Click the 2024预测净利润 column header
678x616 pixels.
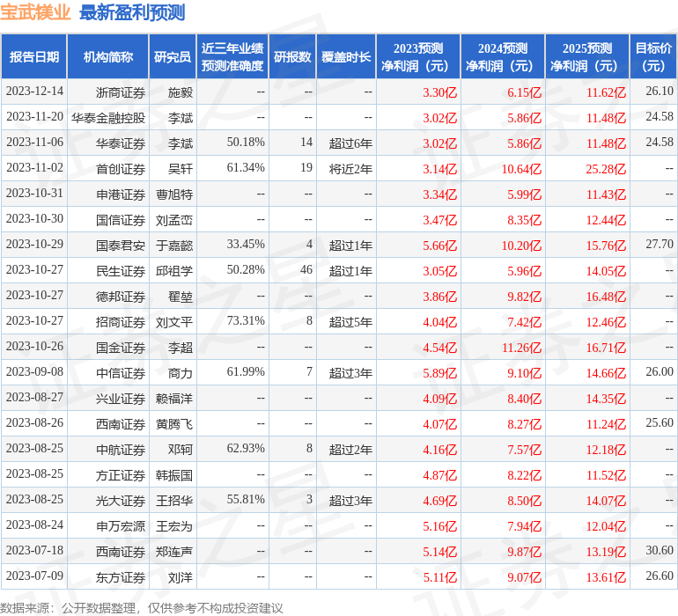(503, 56)
